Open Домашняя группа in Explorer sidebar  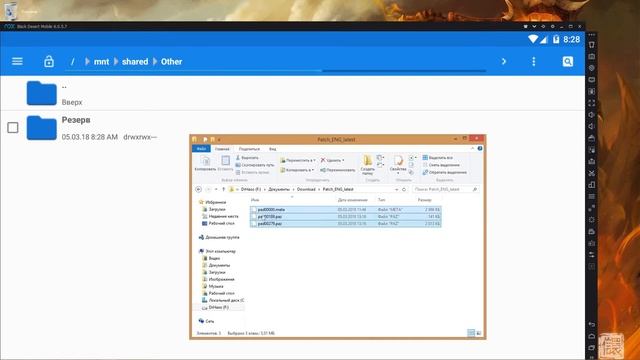tap(219, 237)
